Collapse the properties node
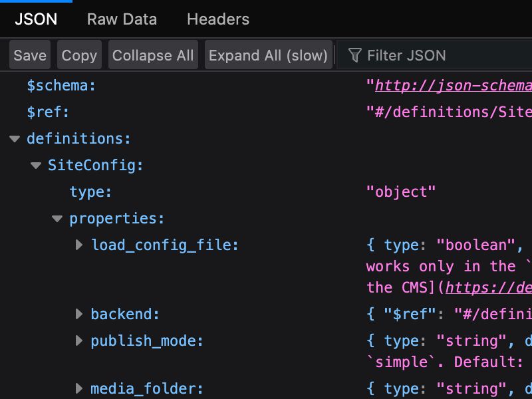Image resolution: width=532 pixels, height=399 pixels. pyautogui.click(x=57, y=219)
